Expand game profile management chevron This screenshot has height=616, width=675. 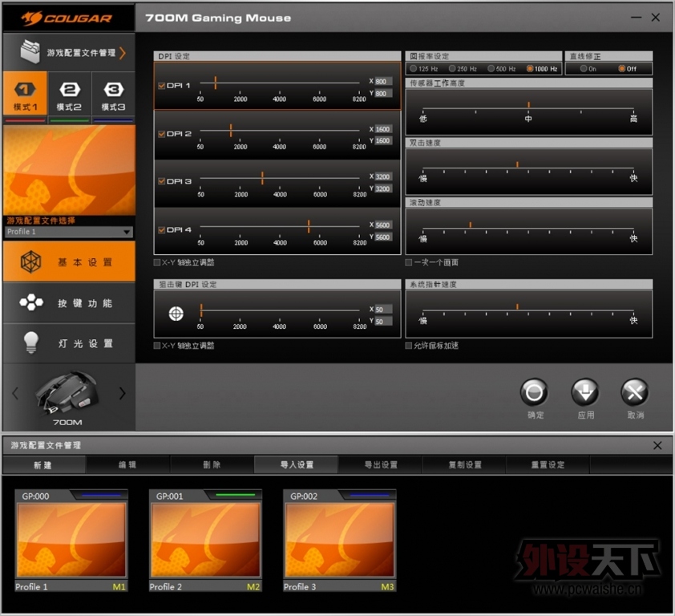click(x=123, y=53)
